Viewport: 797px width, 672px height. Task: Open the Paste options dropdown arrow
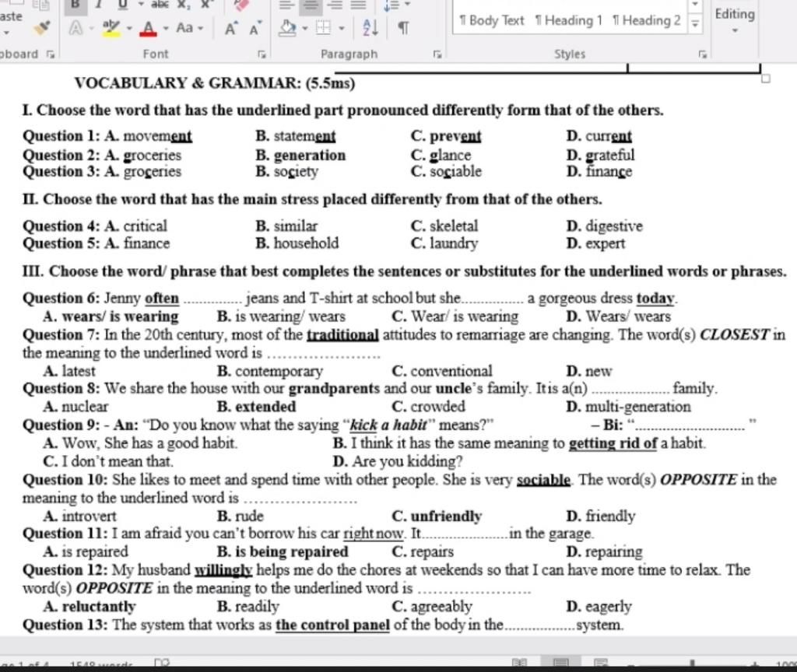pyautogui.click(x=6, y=33)
